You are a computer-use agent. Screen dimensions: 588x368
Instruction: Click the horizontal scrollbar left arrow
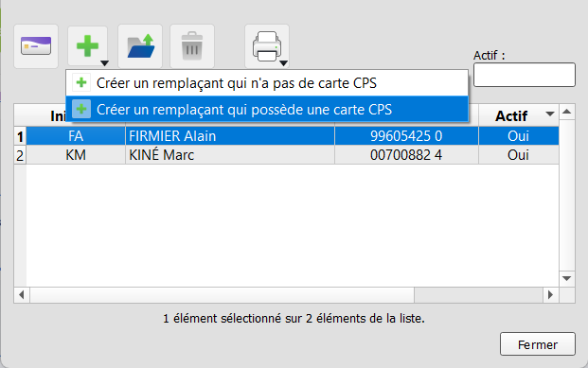(22, 295)
